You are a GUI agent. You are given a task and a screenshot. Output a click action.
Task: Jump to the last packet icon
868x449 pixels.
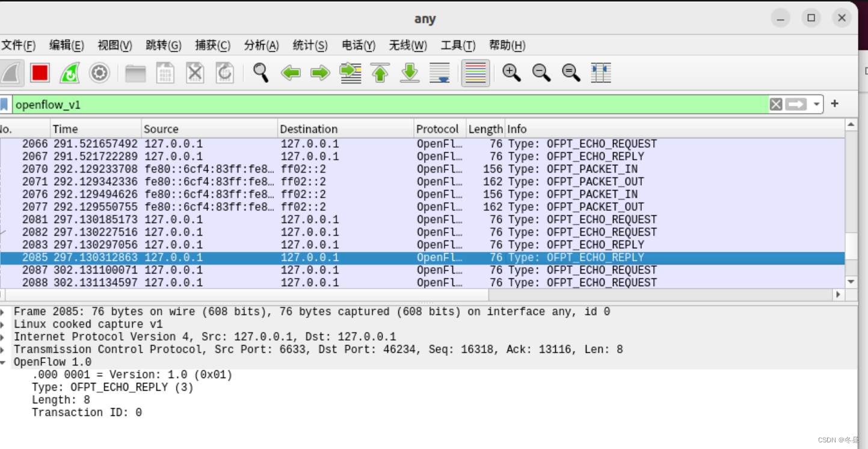[x=410, y=73]
